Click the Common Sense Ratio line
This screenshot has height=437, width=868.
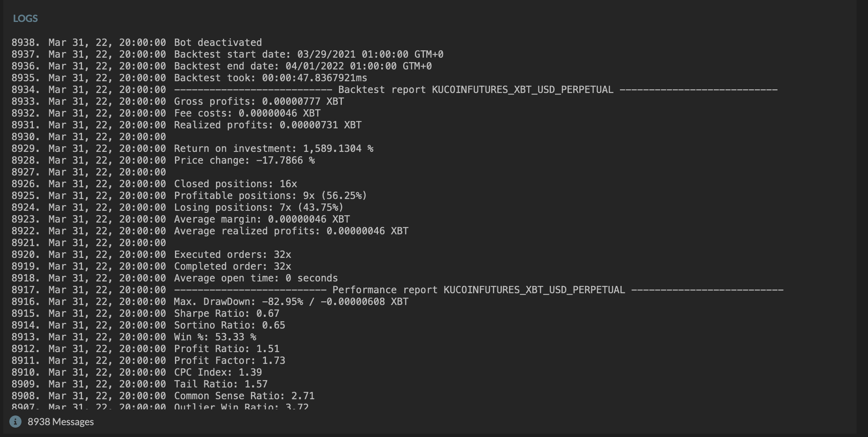pos(163,396)
